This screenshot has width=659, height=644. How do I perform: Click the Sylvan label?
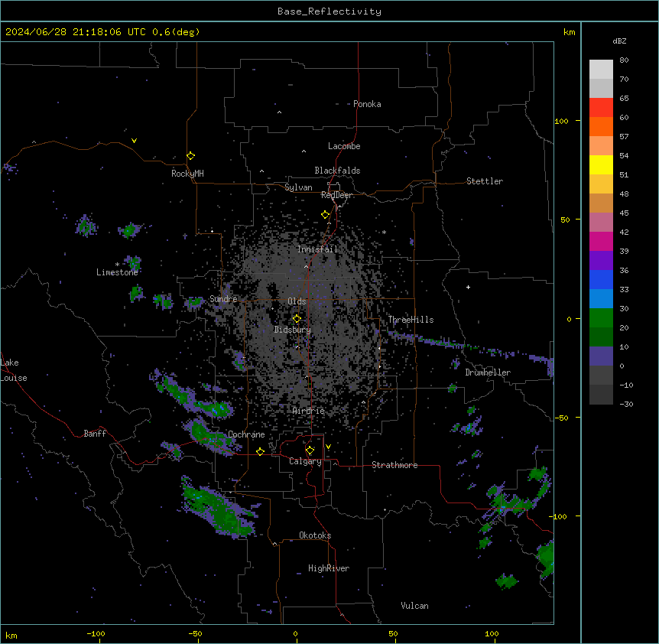298,187
